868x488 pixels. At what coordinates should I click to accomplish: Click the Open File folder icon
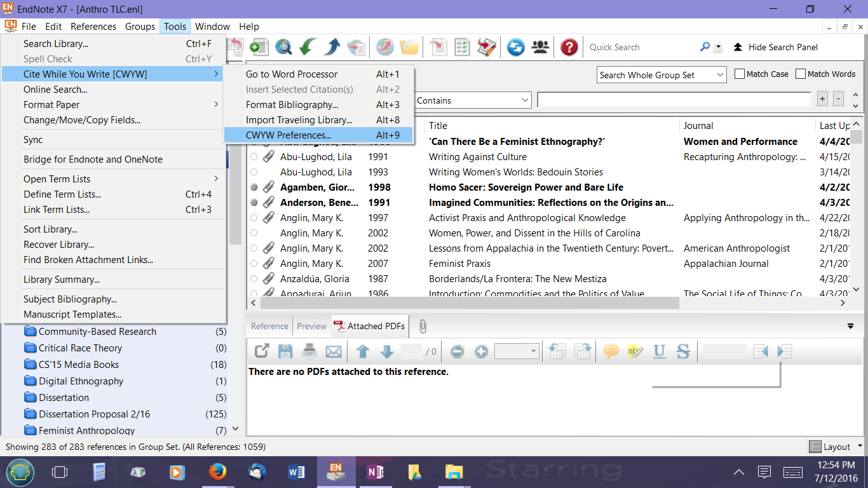tap(409, 47)
